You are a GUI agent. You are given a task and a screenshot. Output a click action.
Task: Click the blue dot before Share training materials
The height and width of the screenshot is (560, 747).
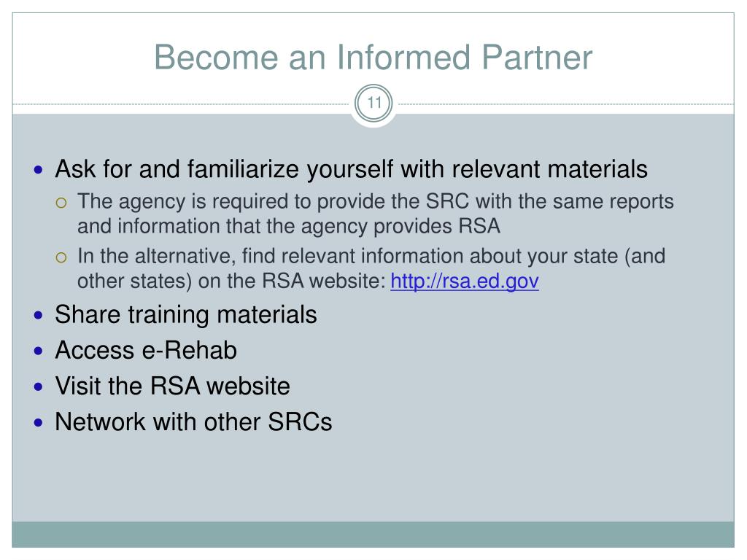tap(39, 315)
